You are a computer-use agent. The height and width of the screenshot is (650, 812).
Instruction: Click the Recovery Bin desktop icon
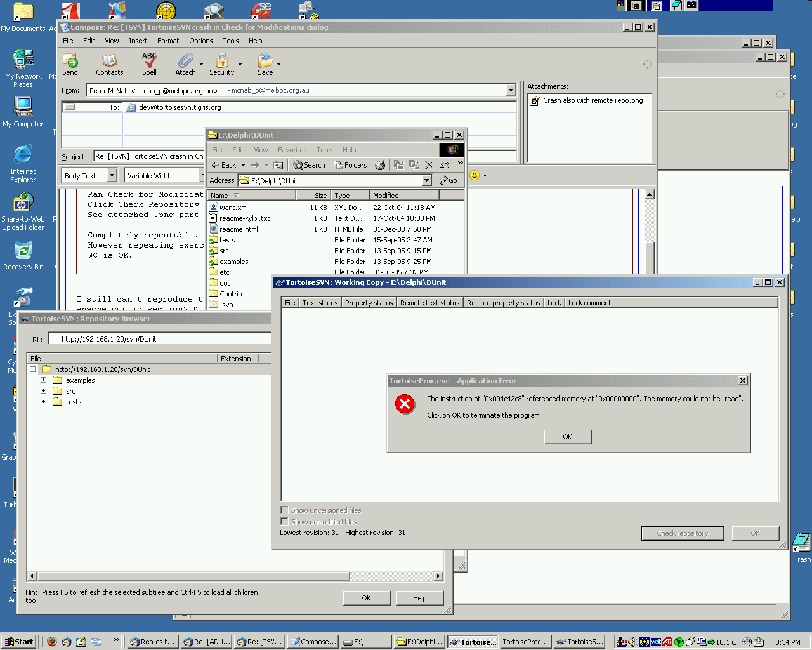pos(23,256)
